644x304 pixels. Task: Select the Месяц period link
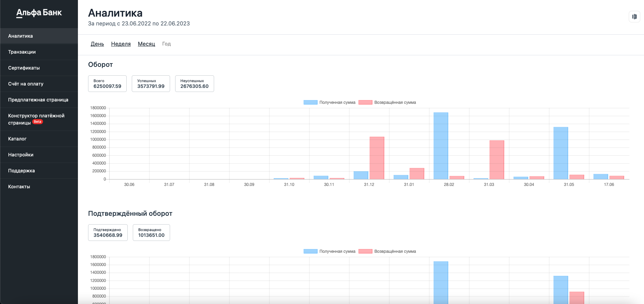coord(146,44)
